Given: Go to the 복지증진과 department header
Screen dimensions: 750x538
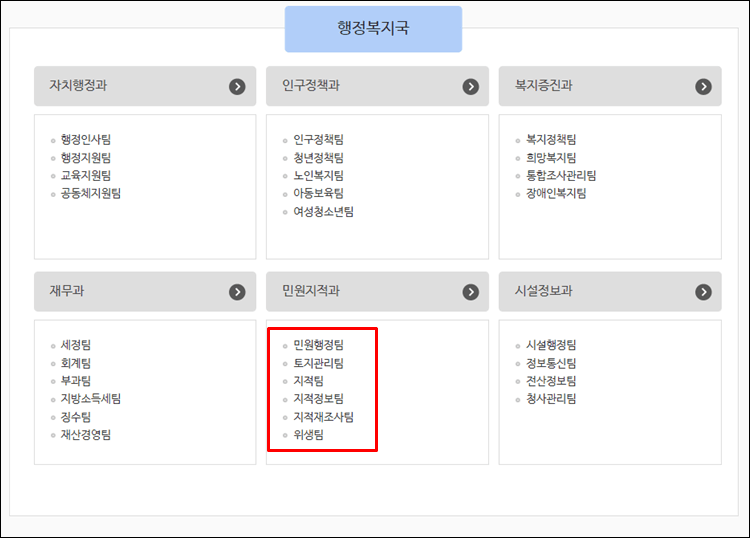Looking at the screenshot, I should pyautogui.click(x=610, y=86).
